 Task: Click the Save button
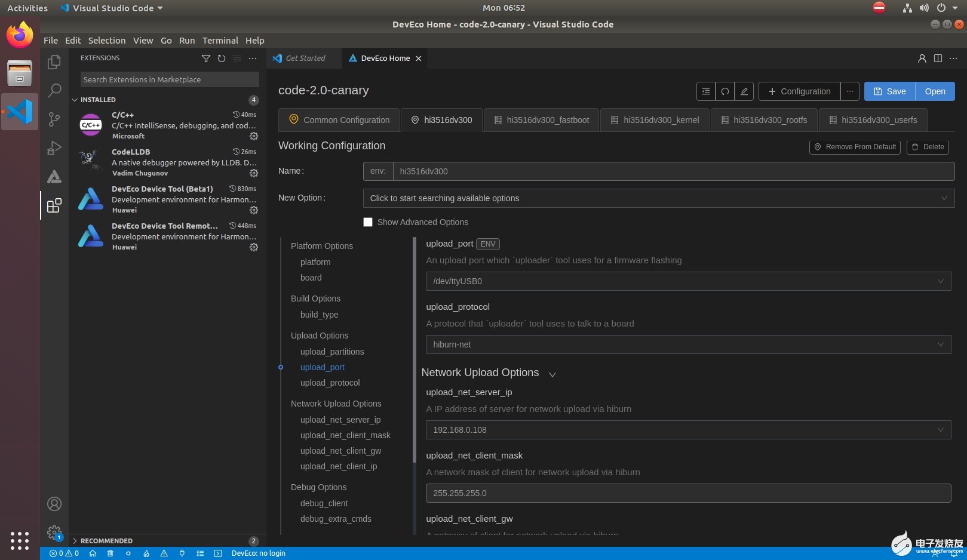click(890, 91)
